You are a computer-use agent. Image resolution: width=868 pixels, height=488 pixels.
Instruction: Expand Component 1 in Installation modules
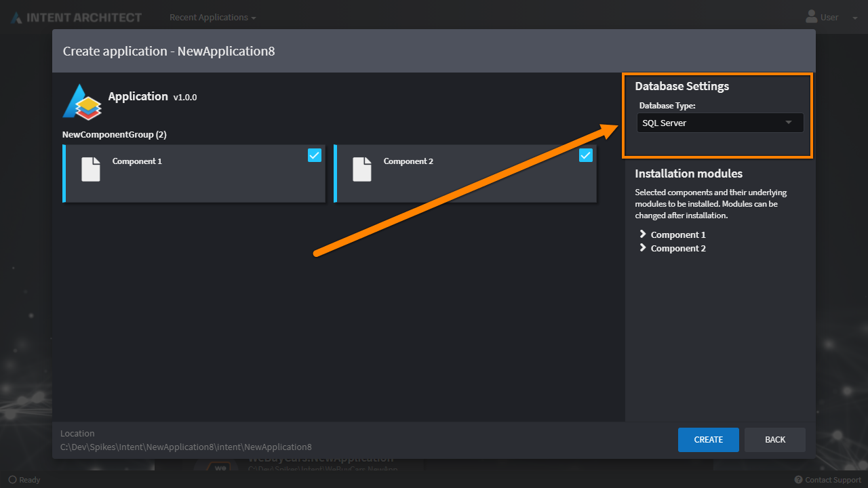[643, 235]
